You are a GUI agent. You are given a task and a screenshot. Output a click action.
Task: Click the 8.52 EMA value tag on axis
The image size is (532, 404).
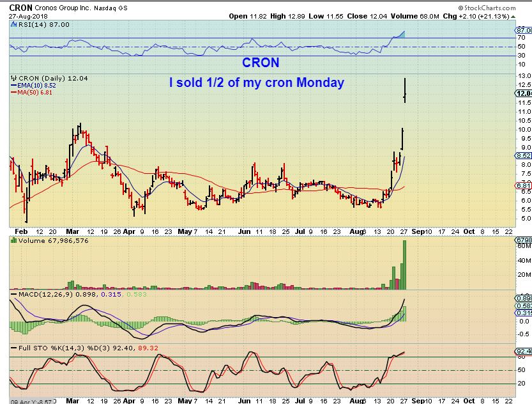pos(523,155)
